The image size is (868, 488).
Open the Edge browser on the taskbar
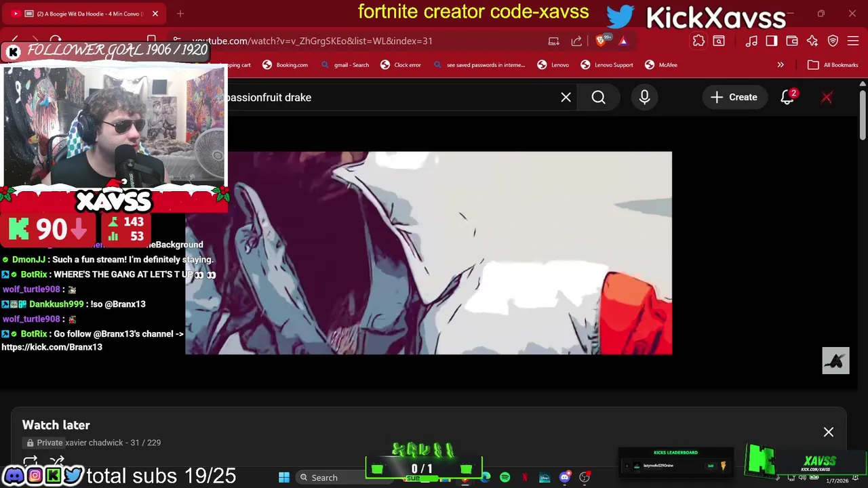pyautogui.click(x=486, y=477)
